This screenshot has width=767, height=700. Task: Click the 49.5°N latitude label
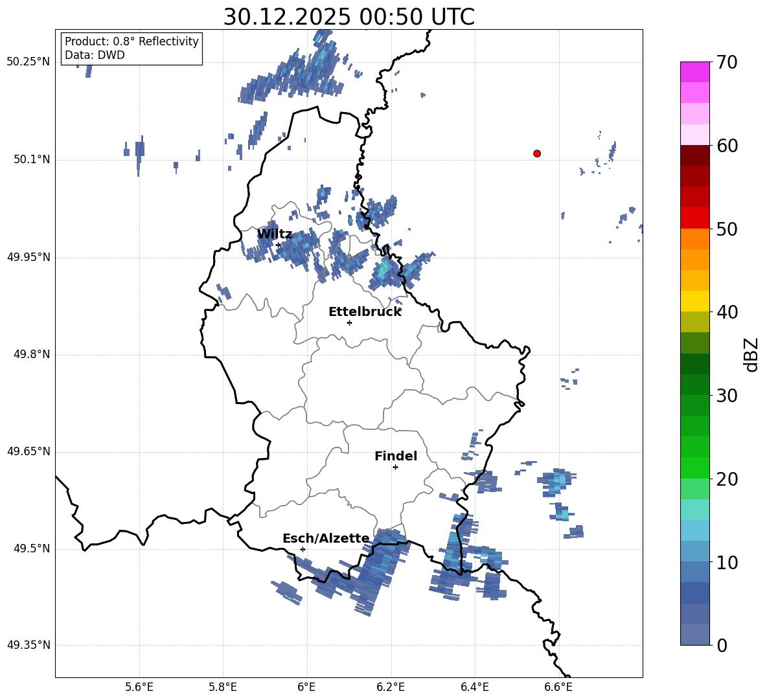(32, 548)
